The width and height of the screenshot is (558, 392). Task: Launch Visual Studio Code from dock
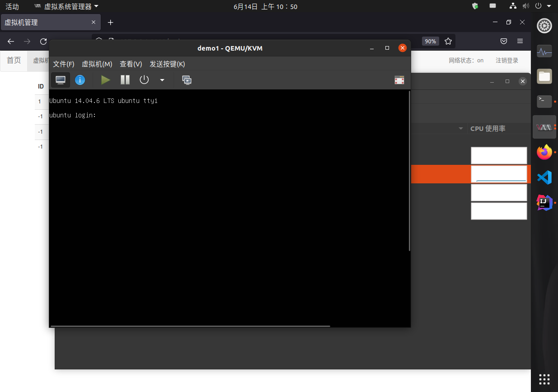tap(544, 177)
